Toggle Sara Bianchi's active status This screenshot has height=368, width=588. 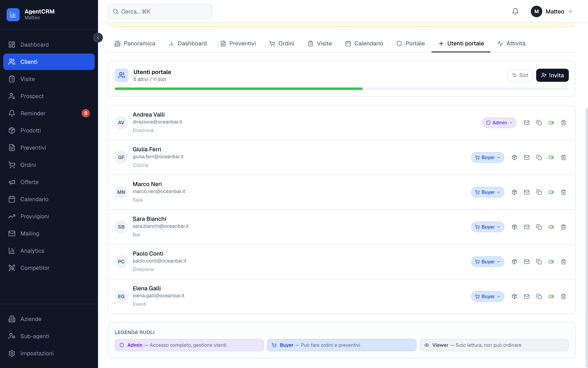551,227
